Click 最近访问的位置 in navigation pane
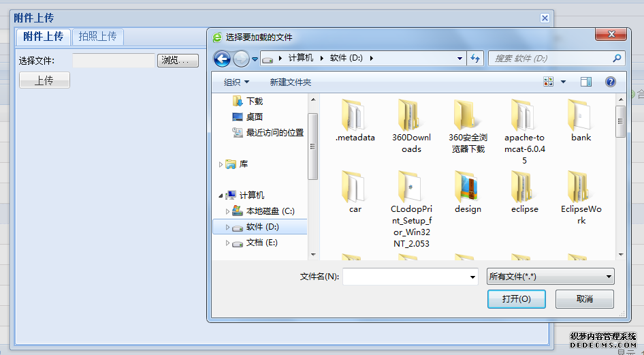The image size is (644, 355). [268, 132]
